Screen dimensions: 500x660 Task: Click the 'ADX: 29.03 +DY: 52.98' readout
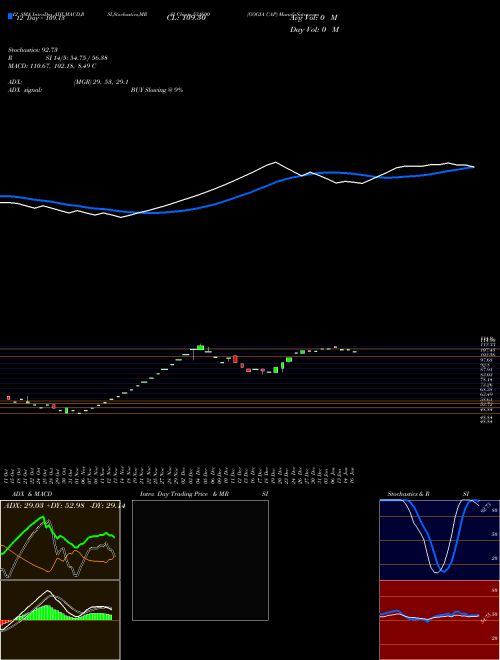pyautogui.click(x=43, y=506)
